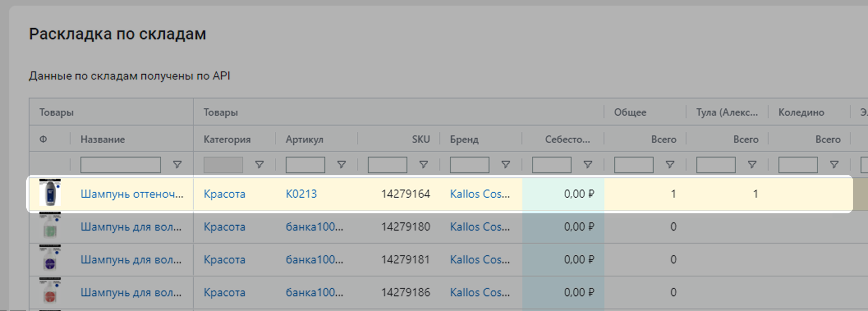
Task: Click the 0,00 ₽ cost cell for SKU 14279181
Action: tap(579, 260)
